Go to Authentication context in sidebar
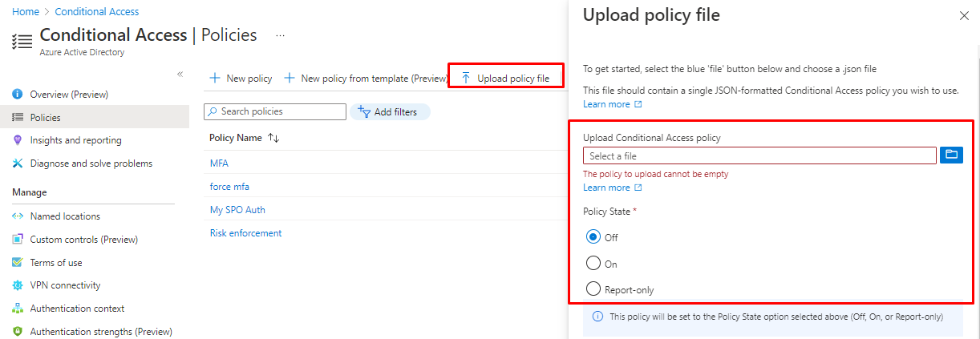 (77, 309)
